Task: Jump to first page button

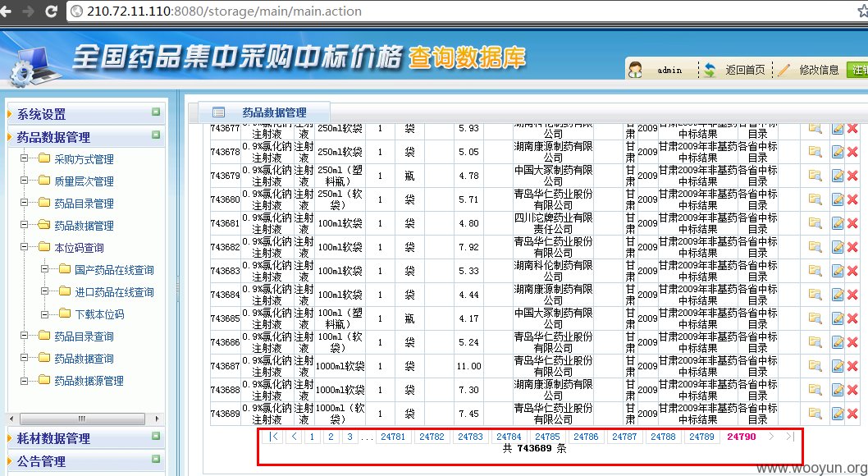Action: coord(273,436)
